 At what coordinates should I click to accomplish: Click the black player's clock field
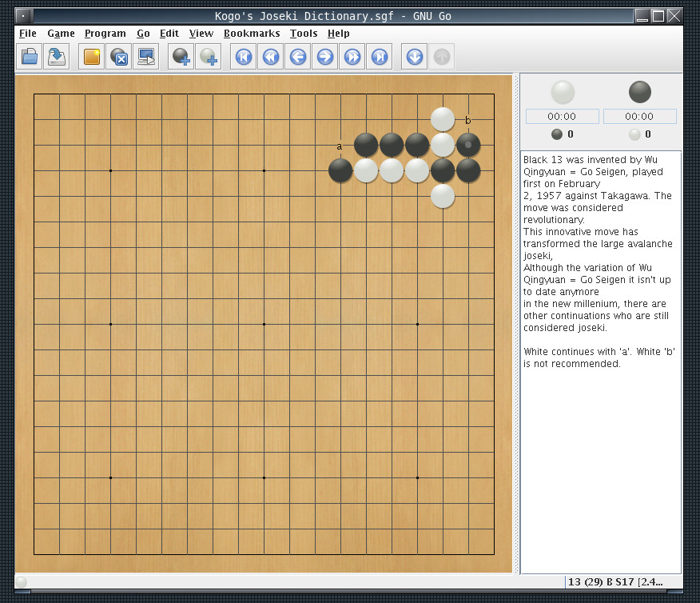point(640,117)
